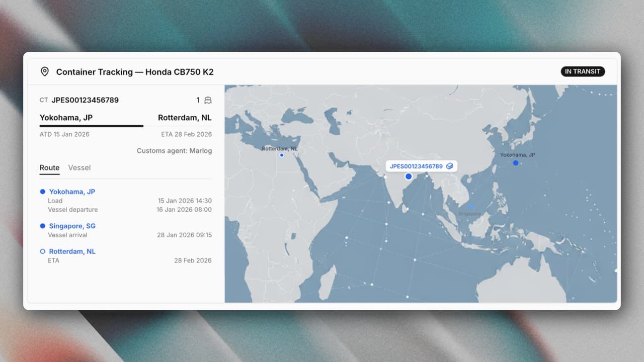This screenshot has height=362, width=644.
Task: Click the container number JPES00123456789 in the left panel
Action: (85, 100)
